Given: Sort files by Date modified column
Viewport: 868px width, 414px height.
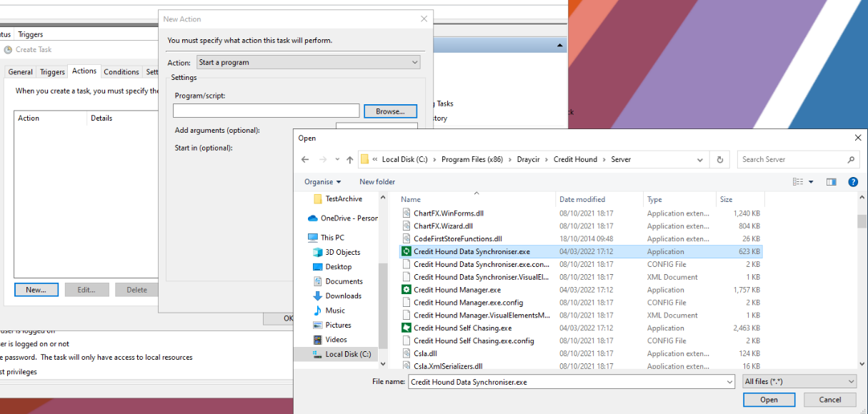Looking at the screenshot, I should coord(599,200).
